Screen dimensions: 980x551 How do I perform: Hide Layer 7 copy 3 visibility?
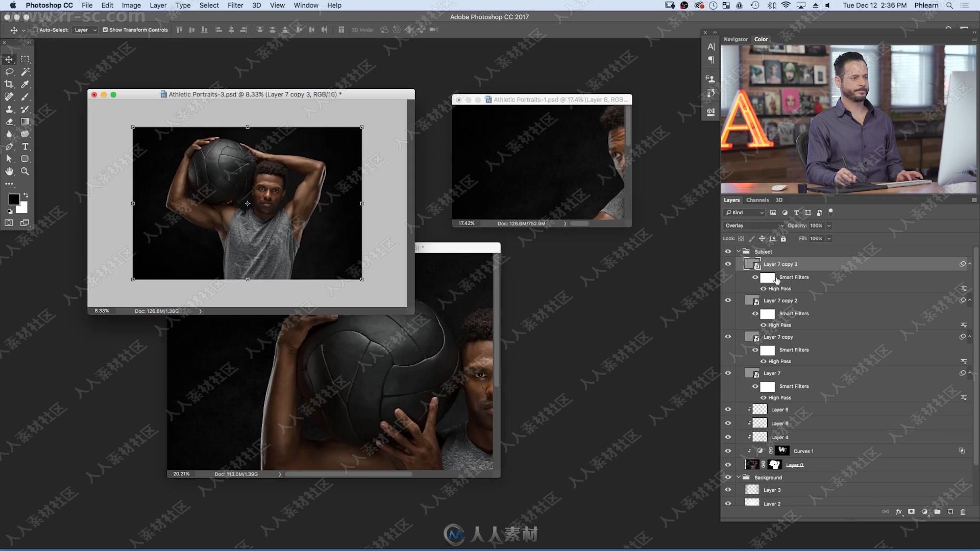pyautogui.click(x=728, y=264)
